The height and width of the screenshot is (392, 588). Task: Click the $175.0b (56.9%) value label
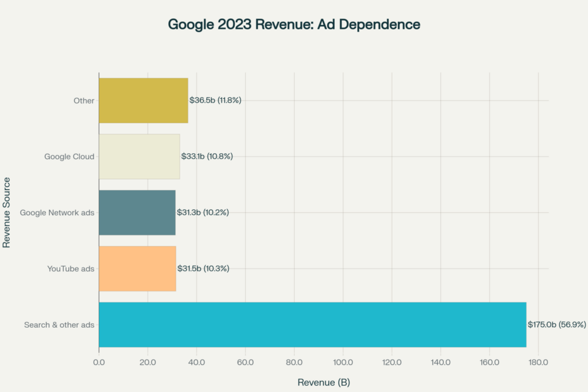click(x=556, y=325)
